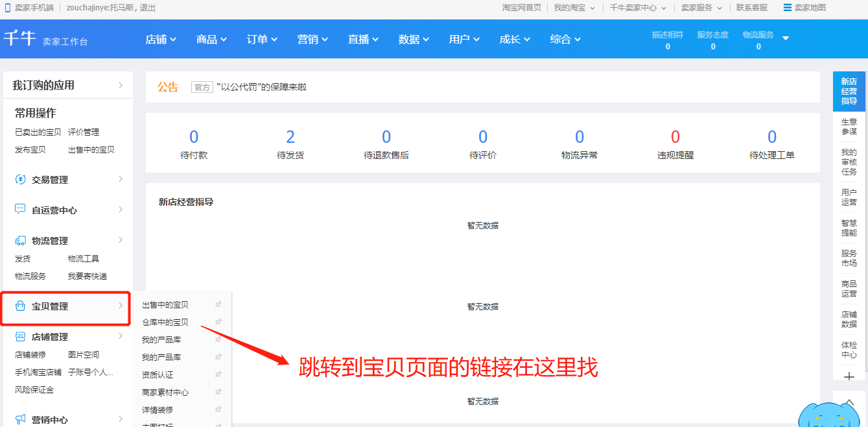Expand the 店铺管理 section chevron

121,336
